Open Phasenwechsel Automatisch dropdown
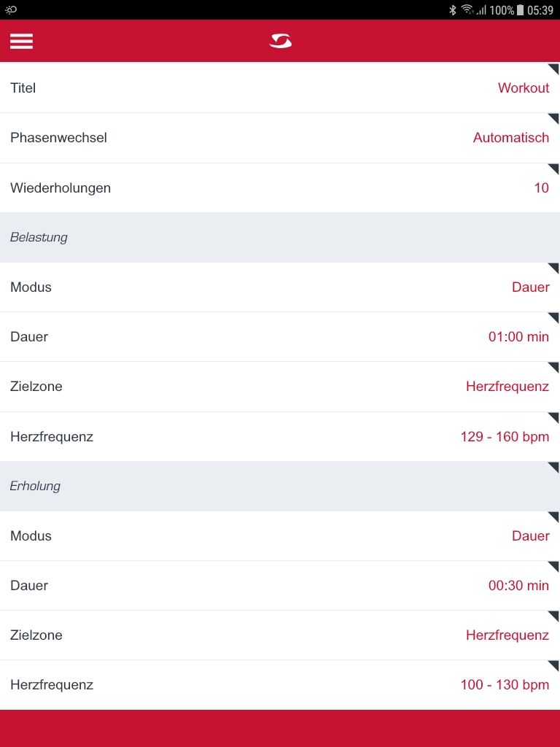 (x=510, y=138)
